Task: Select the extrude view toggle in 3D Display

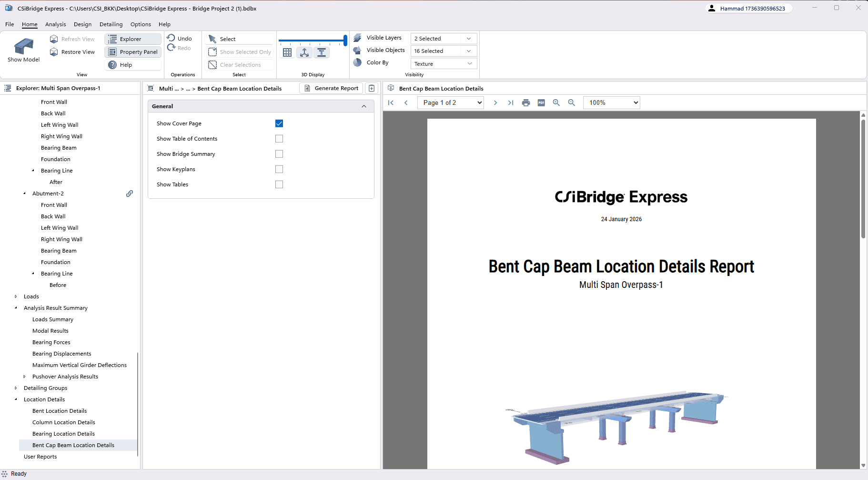Action: (322, 52)
